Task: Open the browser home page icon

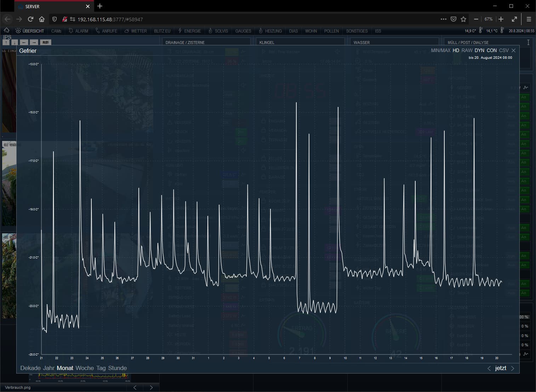Action: (42, 19)
